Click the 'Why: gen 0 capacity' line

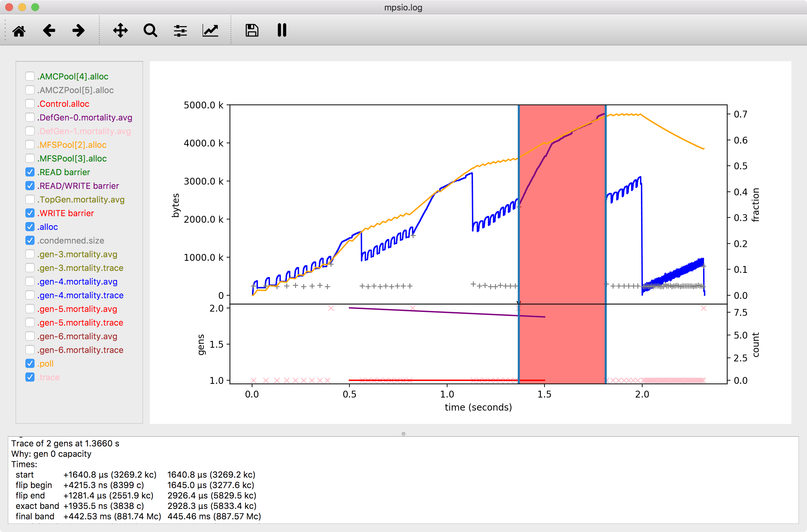51,454
